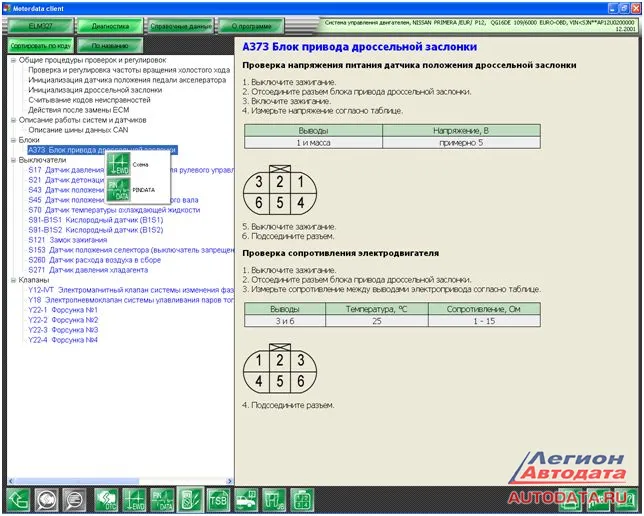Image resolution: width=644 pixels, height=516 pixels.
Task: Click the tree horizontal scrollbar thumb
Action: (77, 481)
